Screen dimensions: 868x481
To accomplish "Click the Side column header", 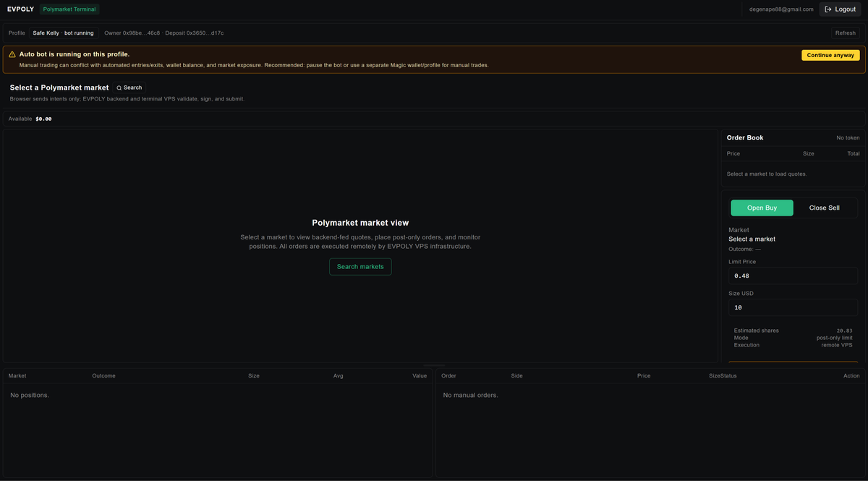I will click(x=516, y=375).
